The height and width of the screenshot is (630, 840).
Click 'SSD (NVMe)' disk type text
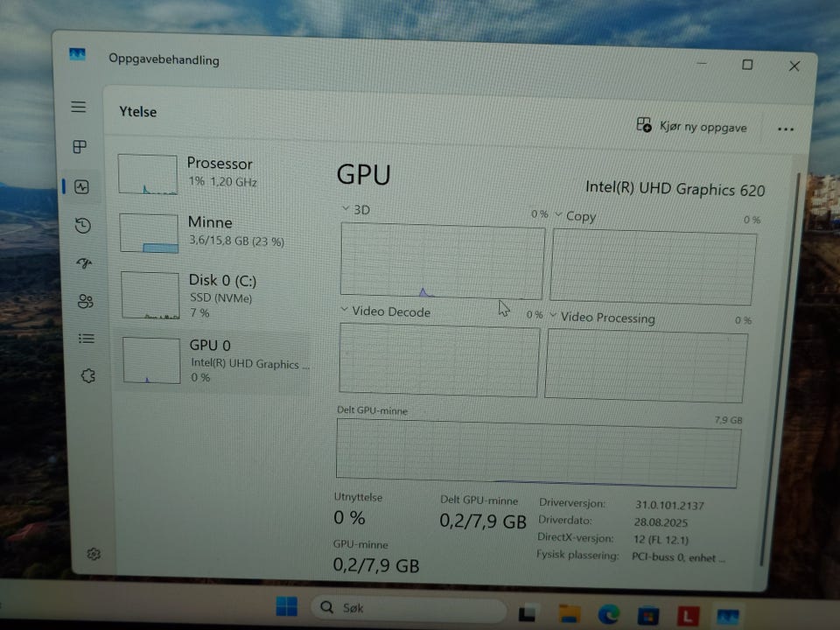pos(220,297)
